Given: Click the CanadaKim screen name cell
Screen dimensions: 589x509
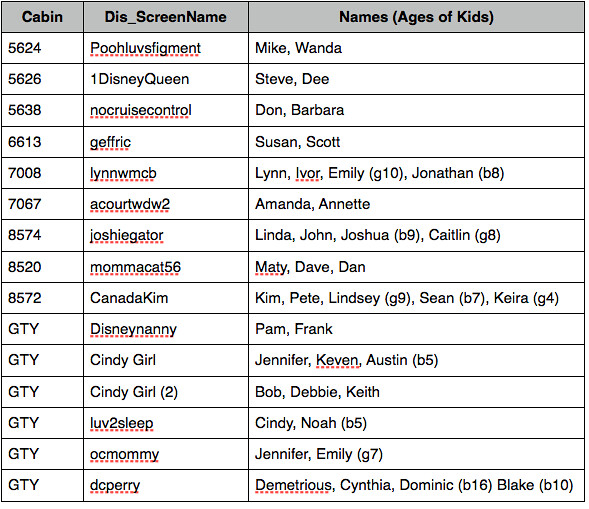Looking at the screenshot, I should pyautogui.click(x=166, y=298).
